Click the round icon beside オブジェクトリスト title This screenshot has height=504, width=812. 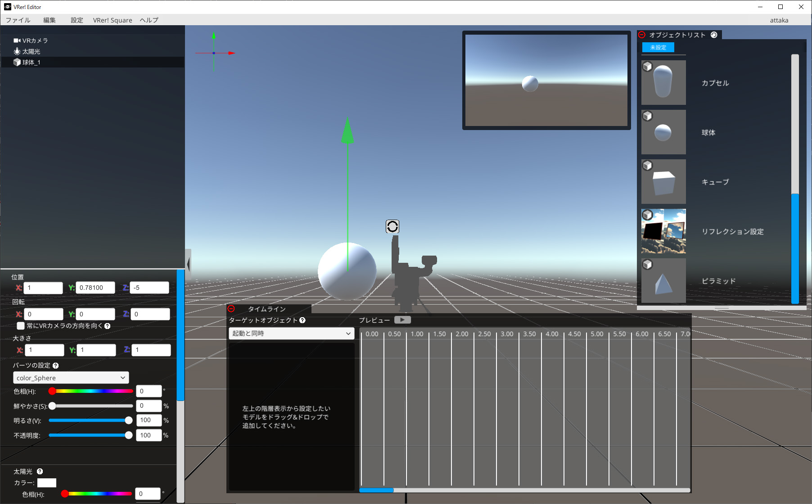[714, 35]
